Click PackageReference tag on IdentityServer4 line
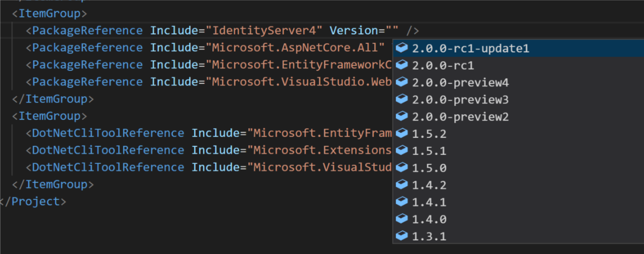The image size is (644, 254). point(87,30)
